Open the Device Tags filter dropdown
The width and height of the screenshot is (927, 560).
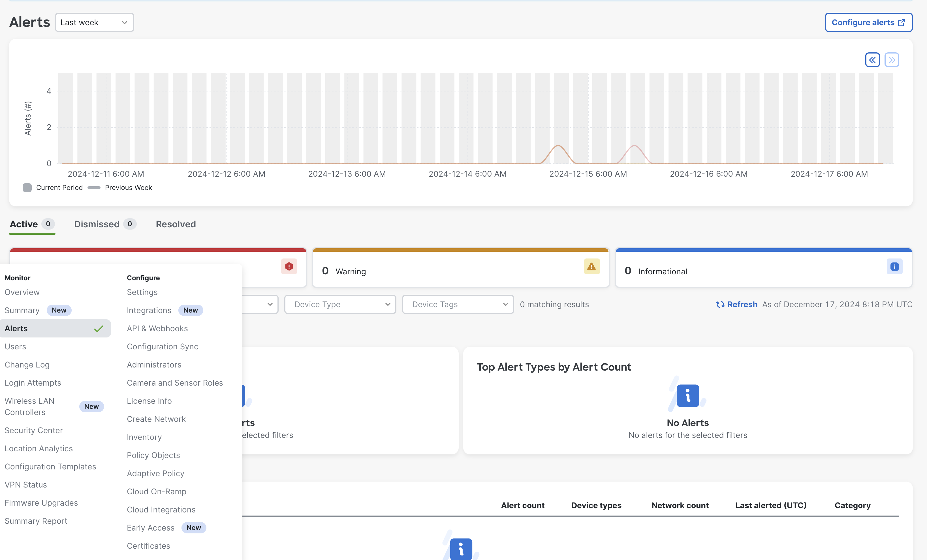click(458, 304)
